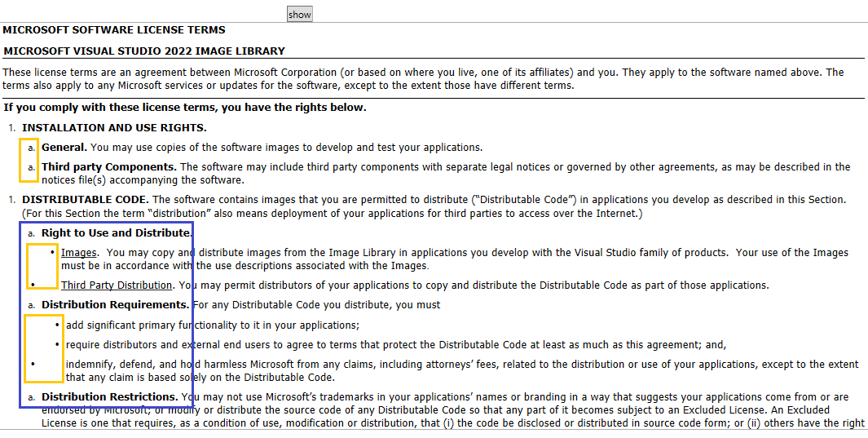Viewport: 868px width, 438px height.
Task: Click the "INSTALLATION AND USE RIGHTS." heading
Action: click(x=115, y=128)
